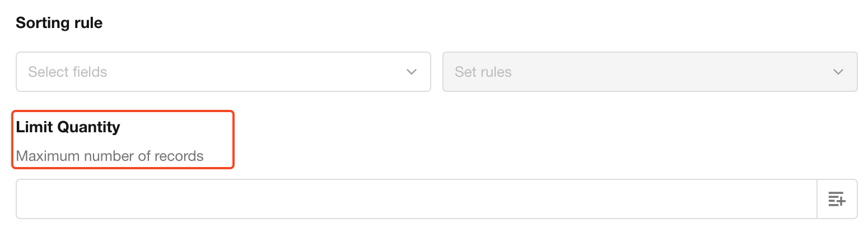Place cursor in the Limit Quantity box
Viewport: 868px width, 241px height.
(x=416, y=199)
